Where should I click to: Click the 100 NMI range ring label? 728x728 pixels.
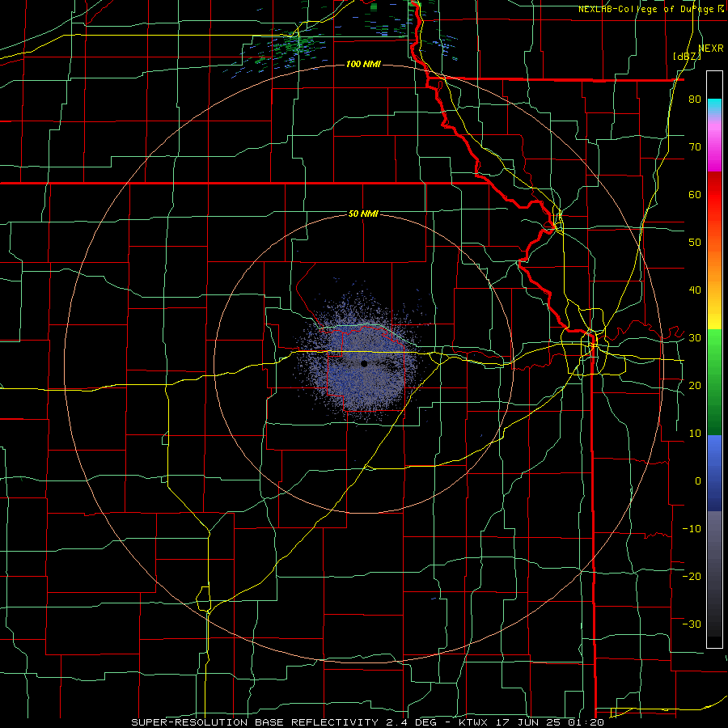point(363,64)
